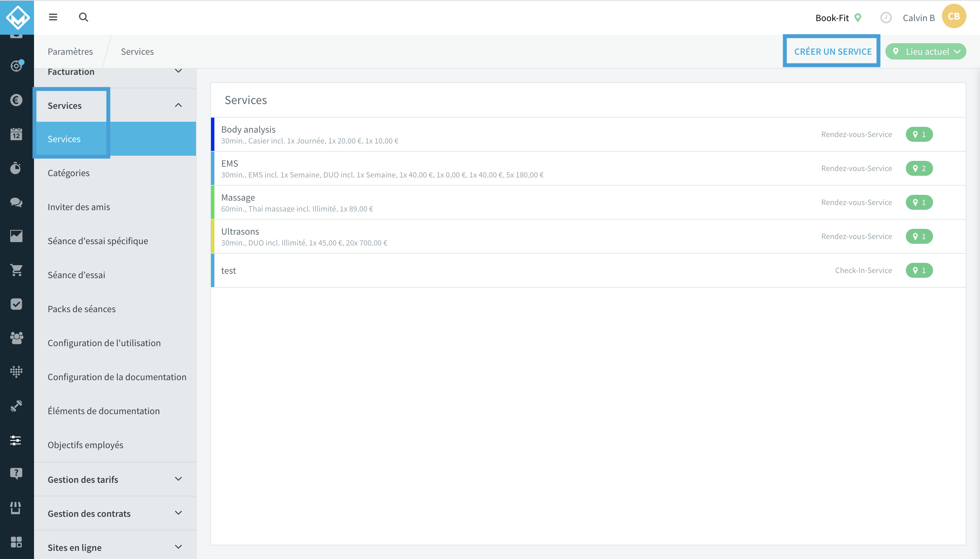The image size is (980, 559).
Task: Open Configuration de la documentation menu item
Action: click(115, 377)
